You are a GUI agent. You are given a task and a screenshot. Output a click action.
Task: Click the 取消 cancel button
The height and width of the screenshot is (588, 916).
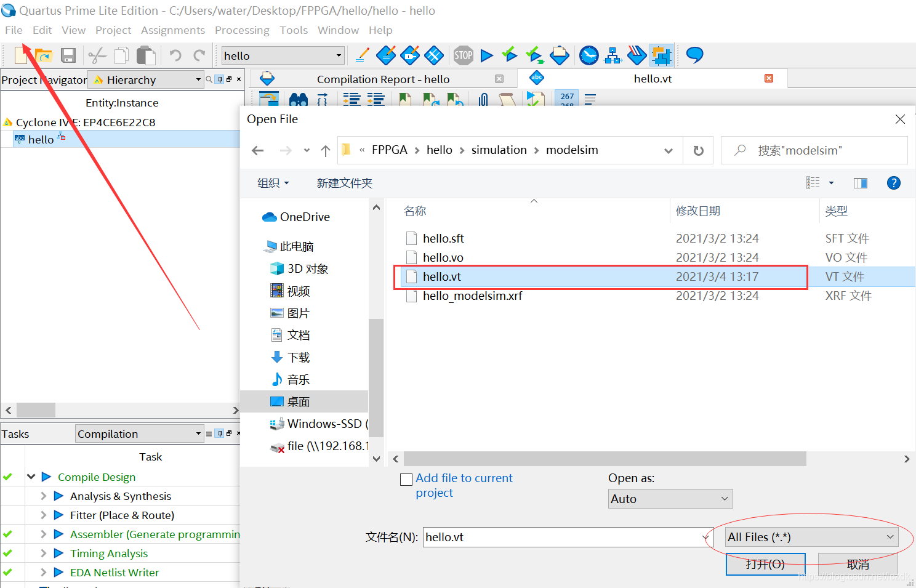(858, 565)
